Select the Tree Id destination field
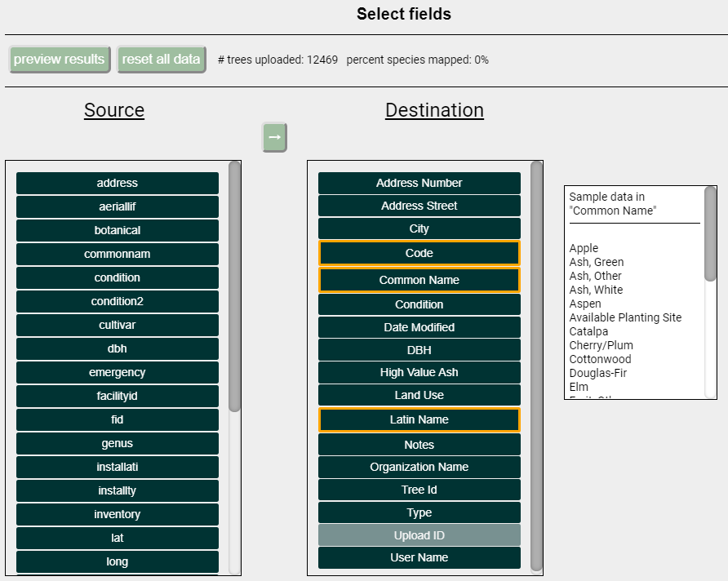 click(x=419, y=489)
